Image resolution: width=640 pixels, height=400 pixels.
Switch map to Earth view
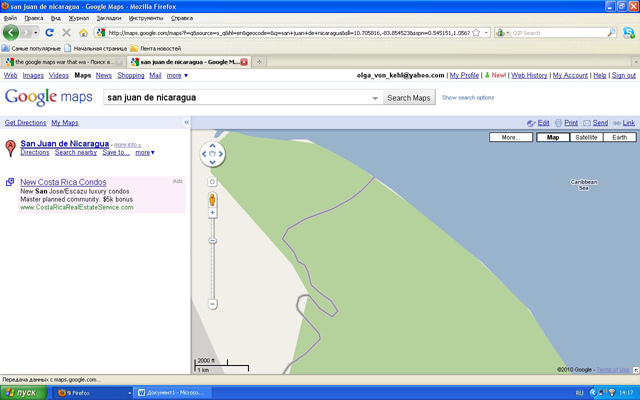point(620,137)
